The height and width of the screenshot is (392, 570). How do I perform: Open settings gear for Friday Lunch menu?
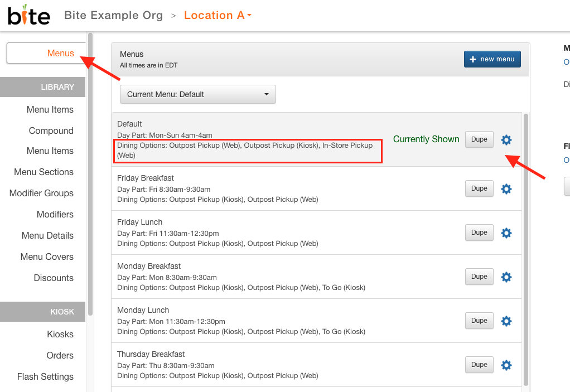tap(506, 233)
